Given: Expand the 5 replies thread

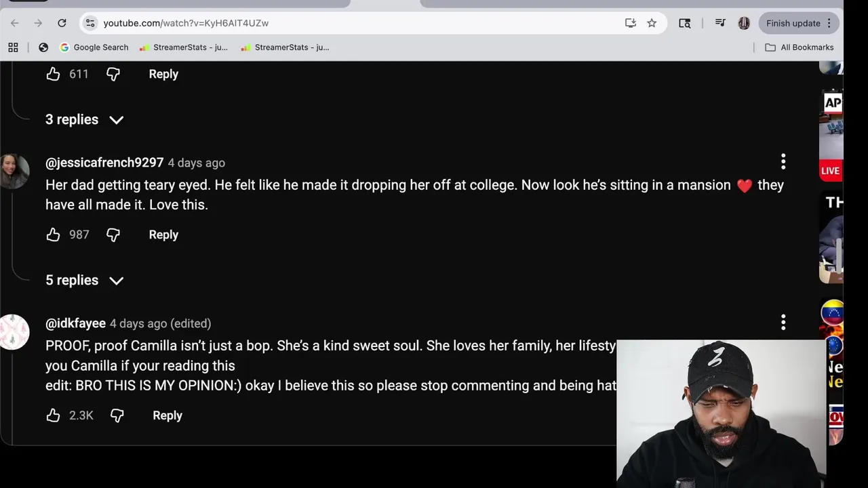Looking at the screenshot, I should (85, 280).
